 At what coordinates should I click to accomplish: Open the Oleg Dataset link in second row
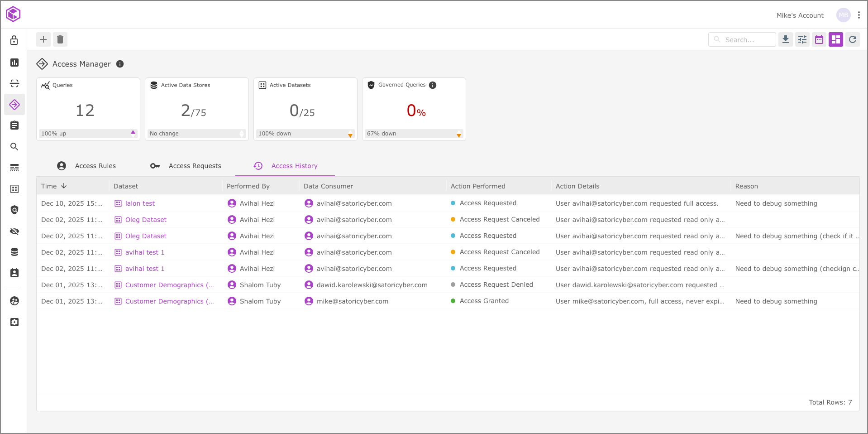(x=146, y=220)
